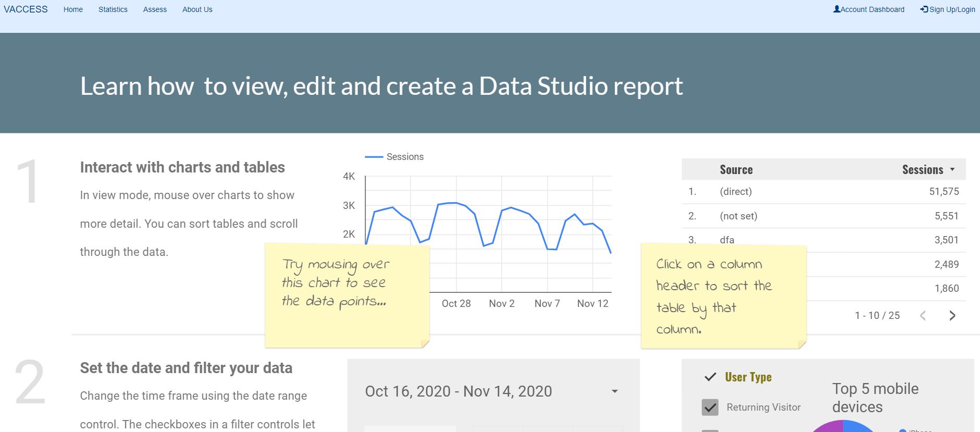Click the date range dropdown arrow
The image size is (980, 432).
615,391
